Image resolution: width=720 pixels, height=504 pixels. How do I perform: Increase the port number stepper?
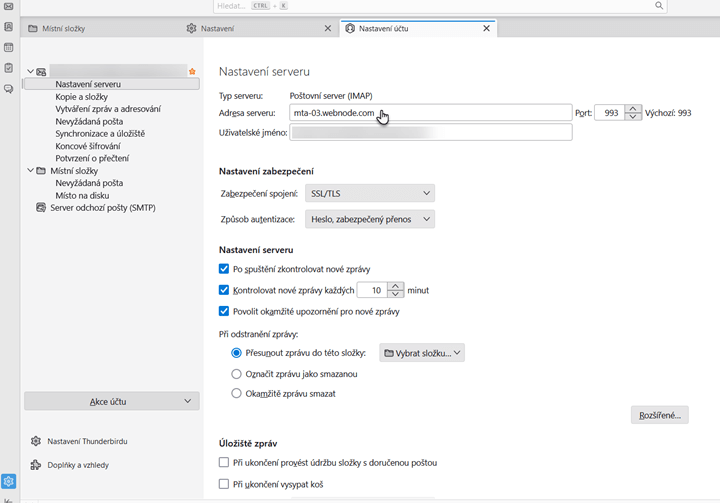633,109
